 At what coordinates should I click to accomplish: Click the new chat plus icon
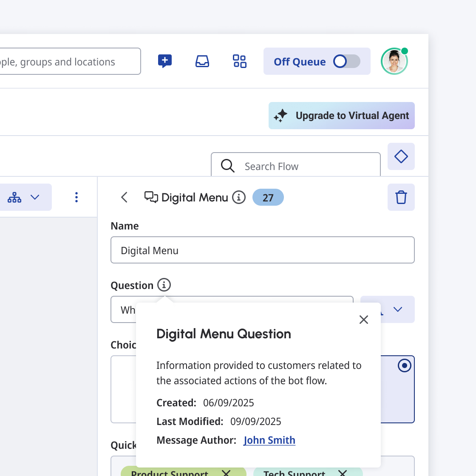(165, 61)
